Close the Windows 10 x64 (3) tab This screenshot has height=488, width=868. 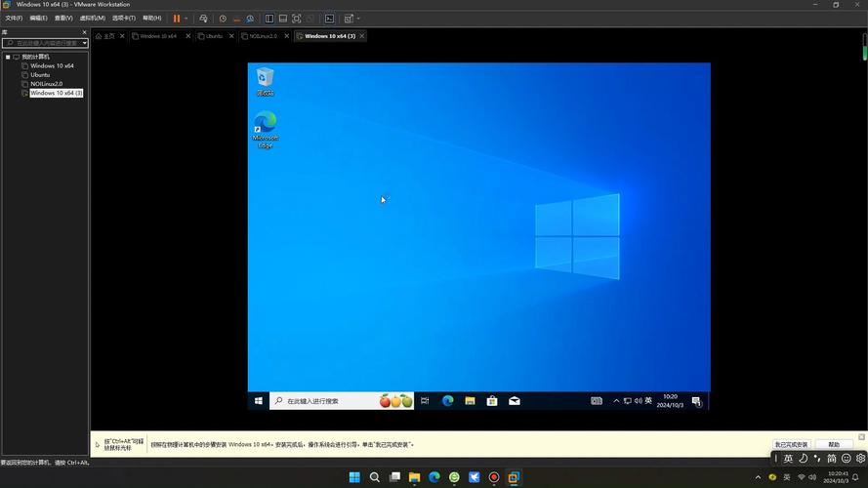[362, 36]
